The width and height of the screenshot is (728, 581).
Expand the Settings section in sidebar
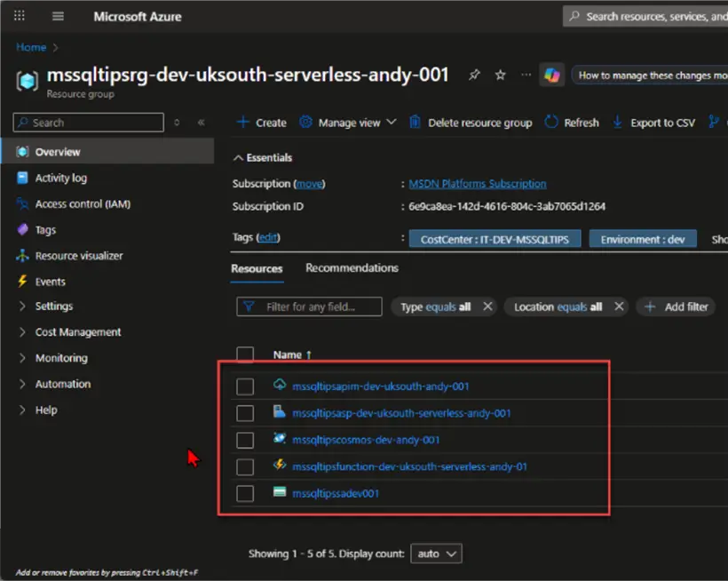point(54,306)
